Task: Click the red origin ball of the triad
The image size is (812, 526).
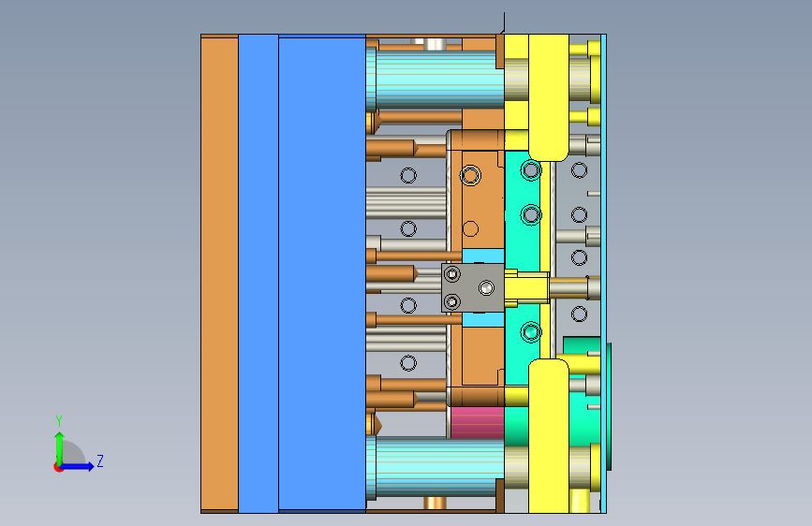Action: tap(57, 467)
